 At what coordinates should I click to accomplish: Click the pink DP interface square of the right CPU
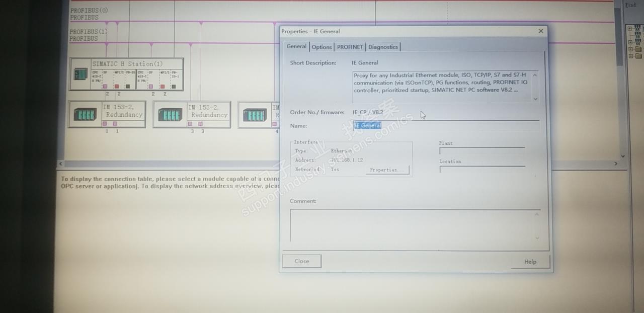[151, 86]
